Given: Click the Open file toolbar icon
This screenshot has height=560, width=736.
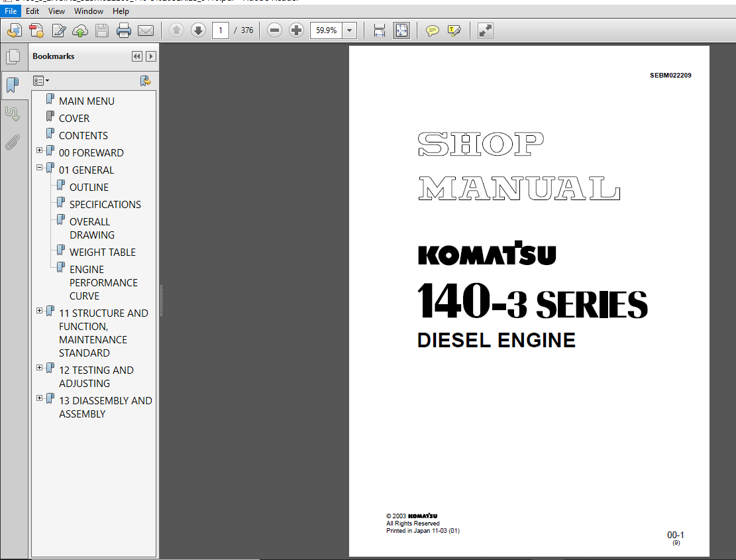Looking at the screenshot, I should (15, 30).
